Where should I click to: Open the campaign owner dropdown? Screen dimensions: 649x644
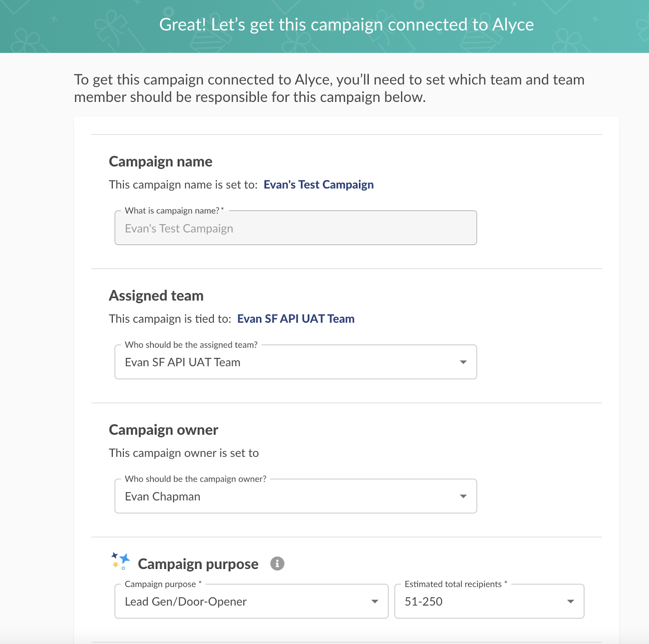296,496
